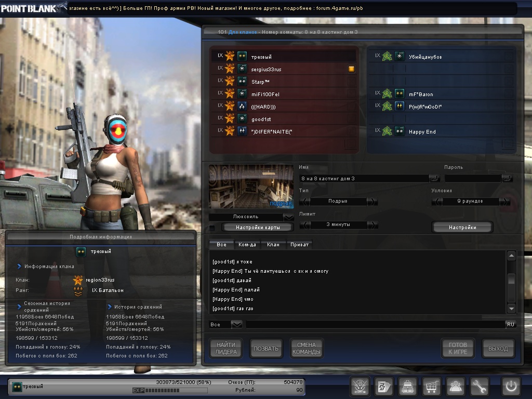Decrease the 9 раундов condition

[x=436, y=202]
